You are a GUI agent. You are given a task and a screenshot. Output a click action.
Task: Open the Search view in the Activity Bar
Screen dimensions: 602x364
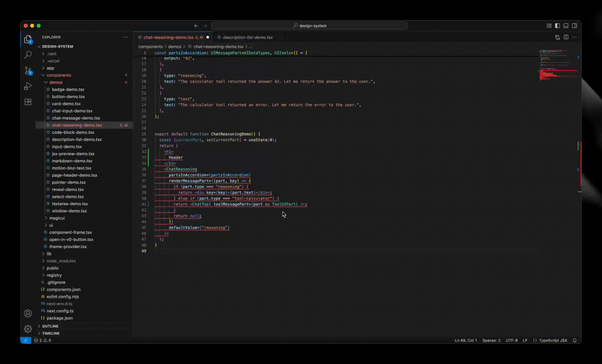(x=28, y=54)
